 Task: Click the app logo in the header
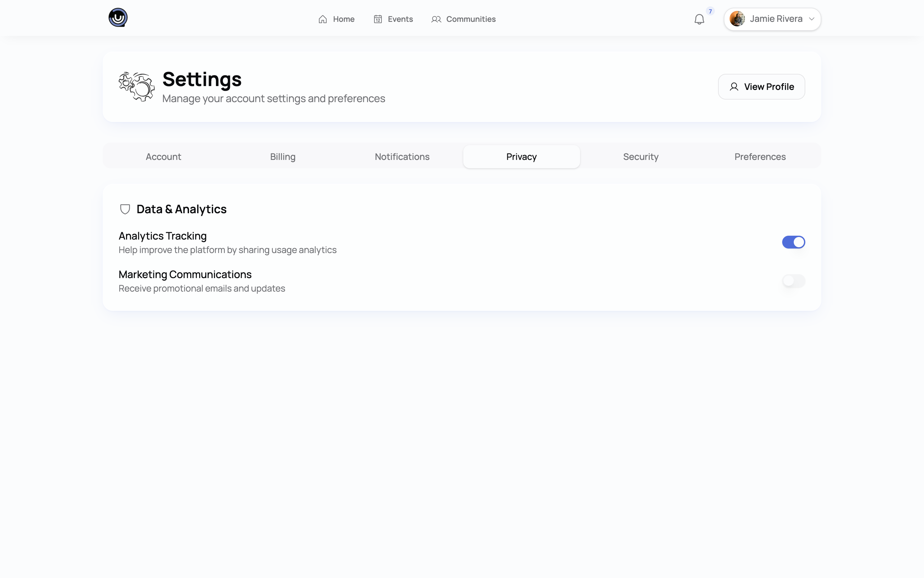[118, 18]
